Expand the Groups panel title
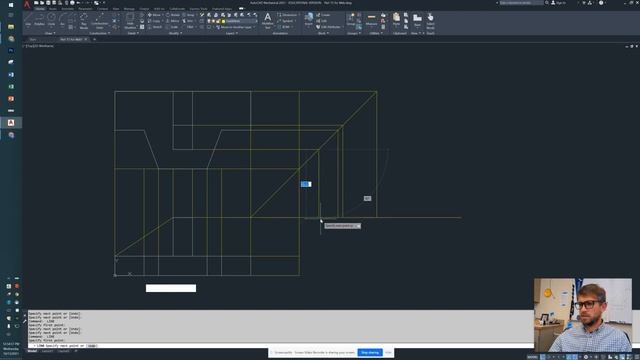Screen dimensions: 640x360 353,33
